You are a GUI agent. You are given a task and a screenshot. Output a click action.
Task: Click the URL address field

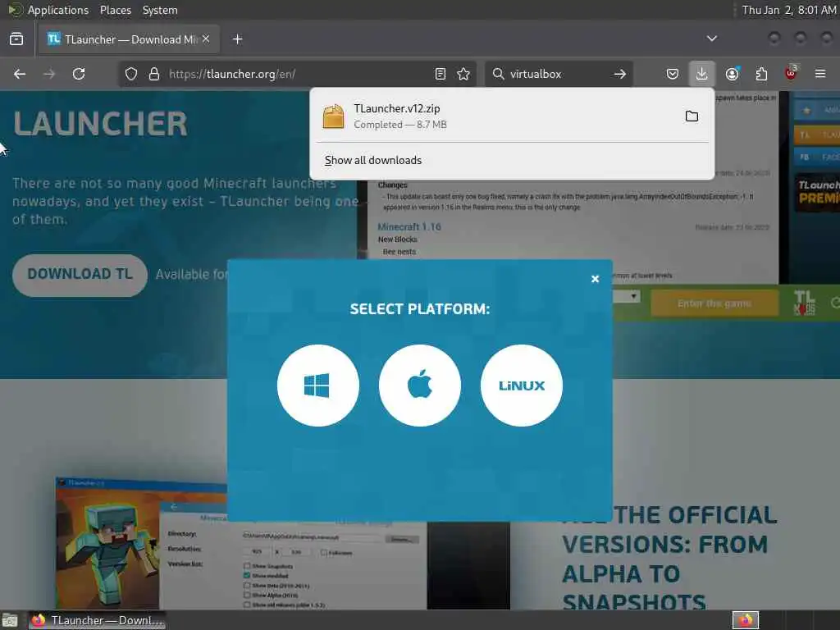click(x=297, y=74)
